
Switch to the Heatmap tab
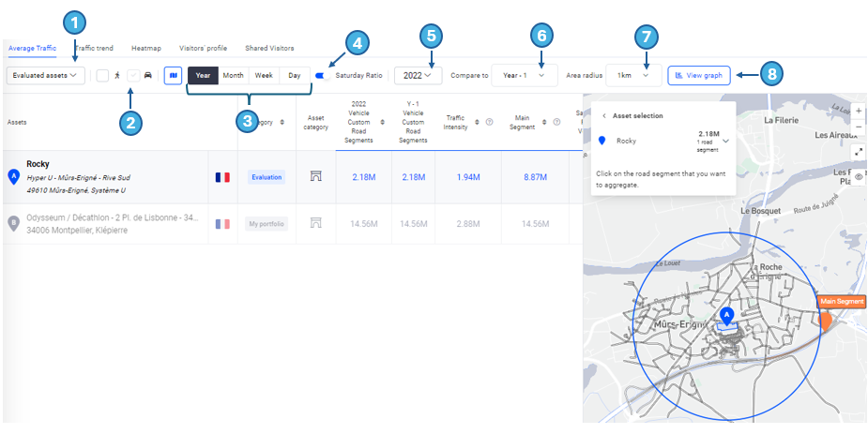(x=145, y=48)
